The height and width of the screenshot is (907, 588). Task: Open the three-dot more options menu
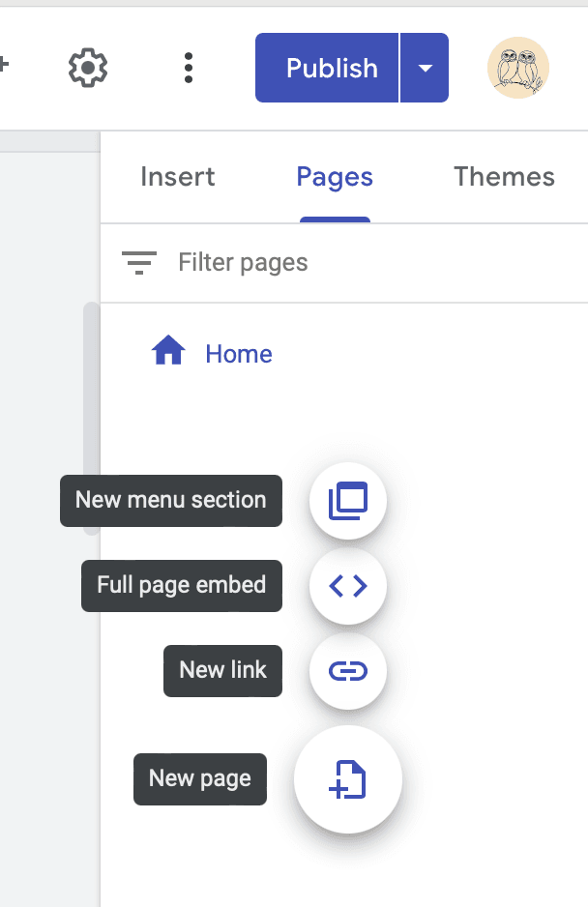pos(189,68)
